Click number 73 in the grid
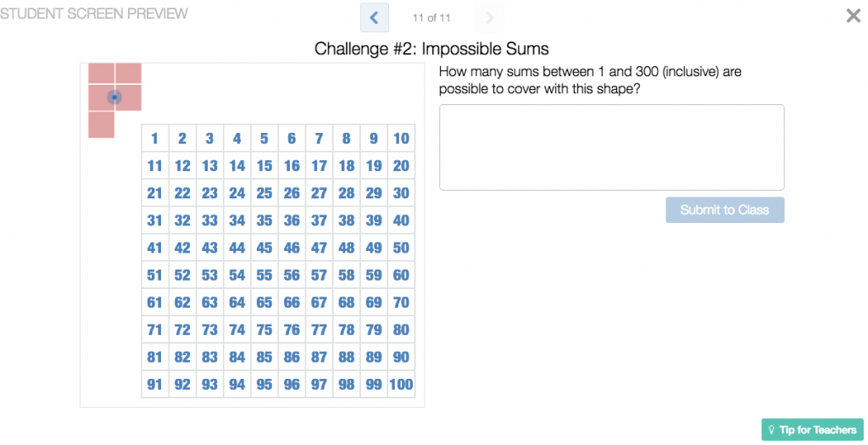Viewport: 868px width, 445px height. tap(210, 330)
